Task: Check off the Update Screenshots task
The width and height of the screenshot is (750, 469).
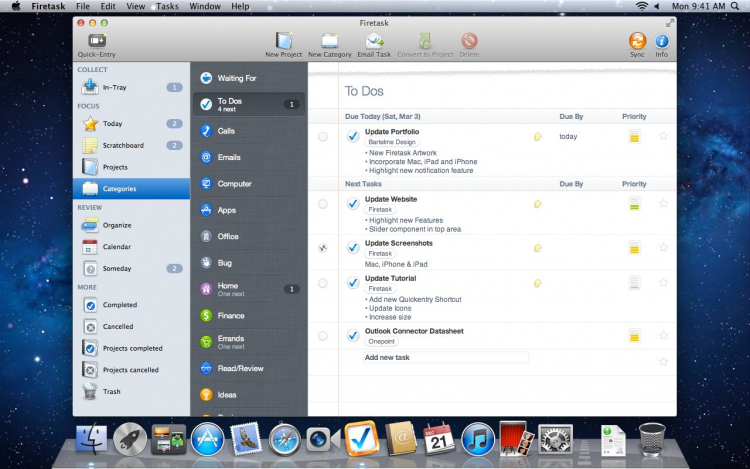Action: [353, 248]
